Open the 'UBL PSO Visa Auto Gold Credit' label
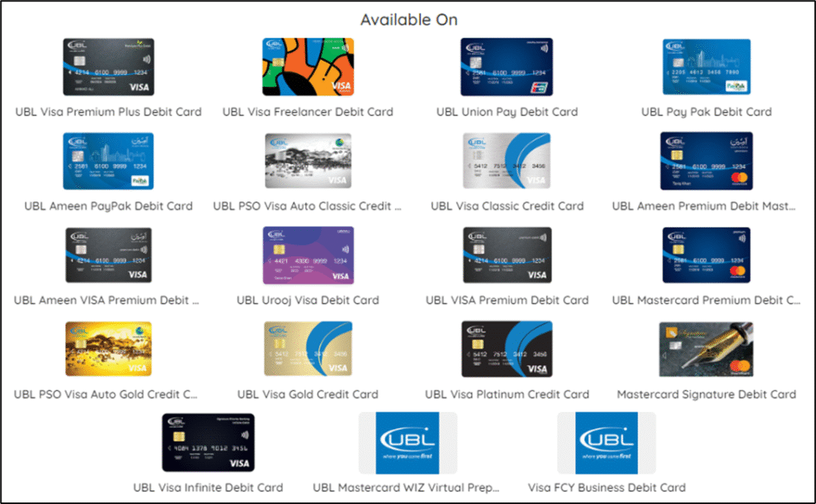The width and height of the screenshot is (816, 504). click(x=106, y=394)
